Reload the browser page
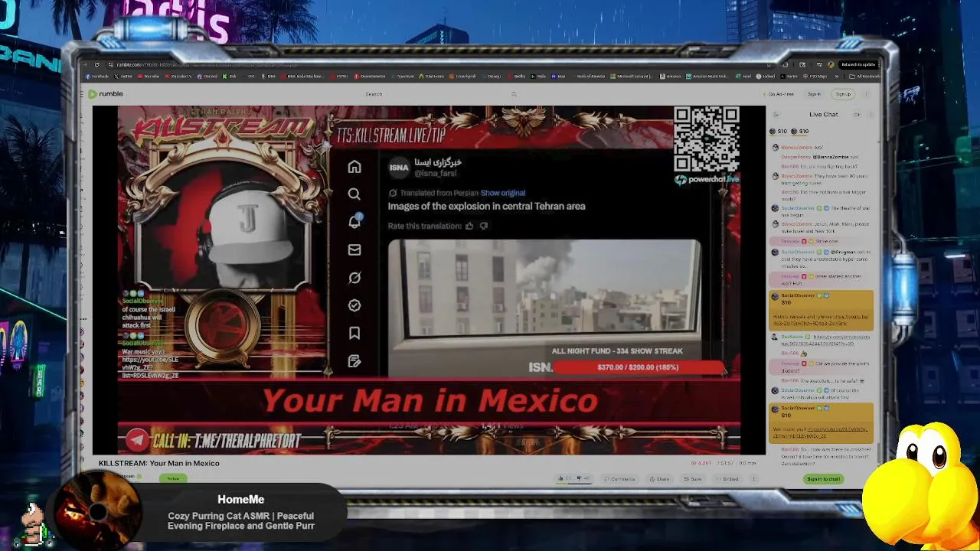Screen dimensions: 980x551 pos(96,64)
